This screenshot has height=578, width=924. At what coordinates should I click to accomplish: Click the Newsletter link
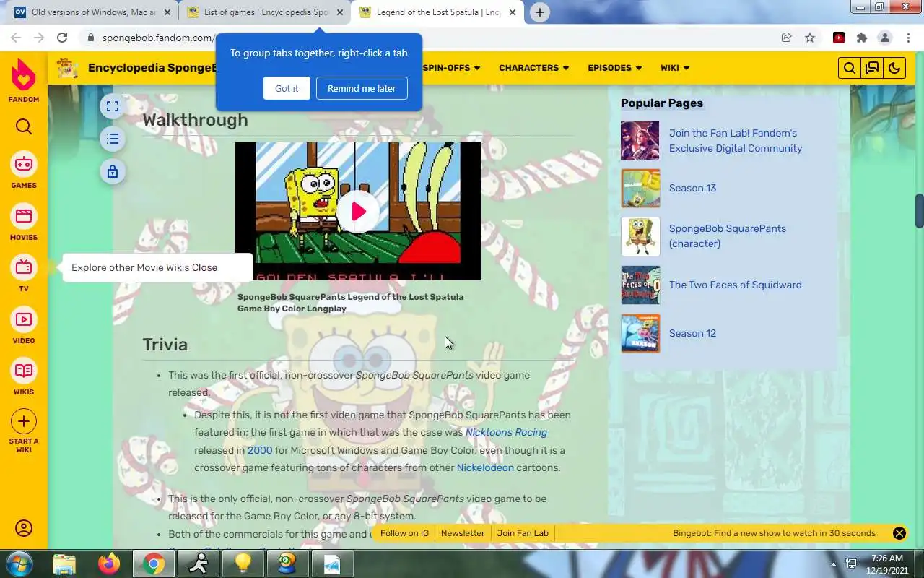463,533
